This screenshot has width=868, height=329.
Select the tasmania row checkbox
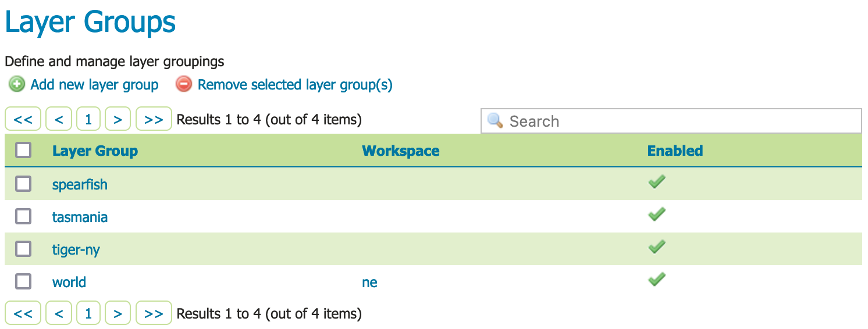click(23, 217)
